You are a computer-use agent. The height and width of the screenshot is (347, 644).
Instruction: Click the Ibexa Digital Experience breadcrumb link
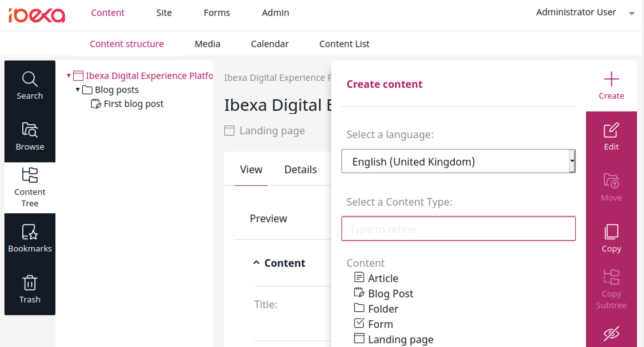(277, 78)
